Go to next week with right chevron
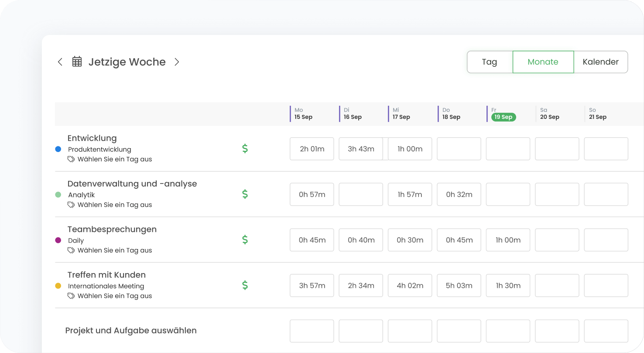 (x=177, y=62)
